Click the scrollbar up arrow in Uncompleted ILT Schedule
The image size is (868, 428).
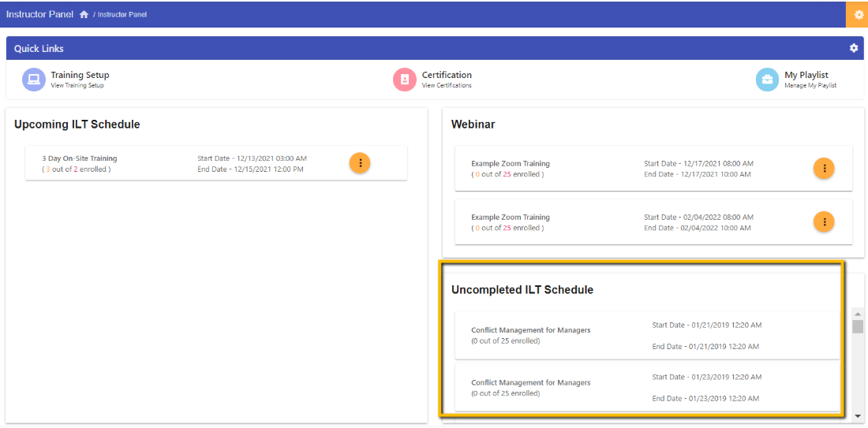tap(858, 314)
